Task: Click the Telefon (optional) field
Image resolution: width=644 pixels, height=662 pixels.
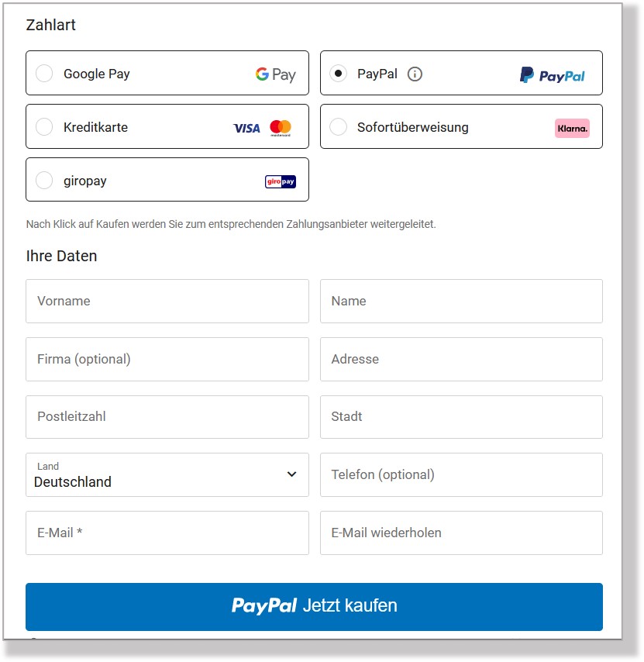Action: coord(461,475)
